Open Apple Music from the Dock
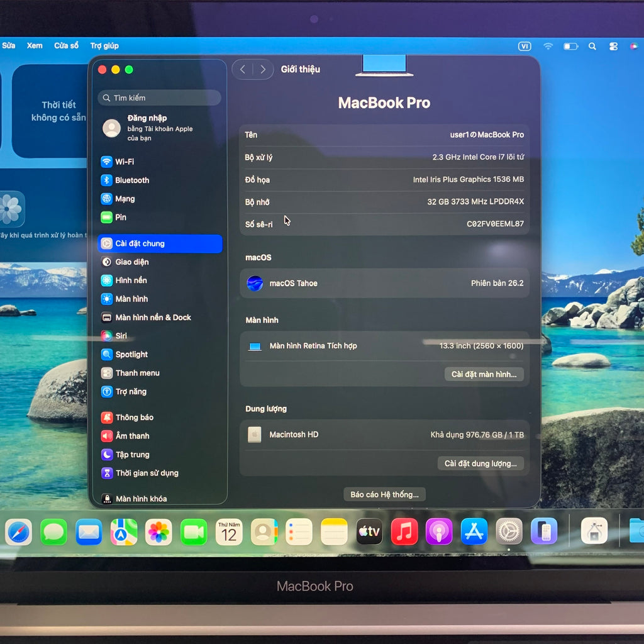This screenshot has height=644, width=644. pyautogui.click(x=404, y=532)
